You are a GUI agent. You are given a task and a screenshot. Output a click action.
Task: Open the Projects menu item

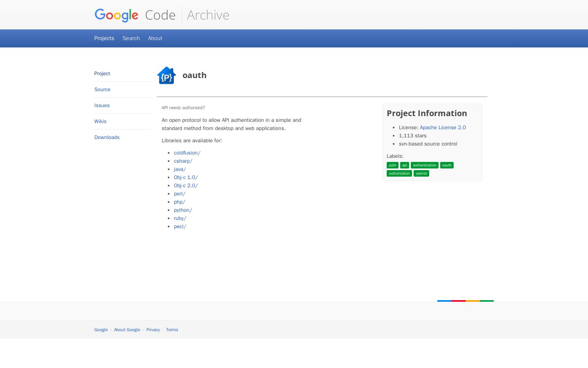click(104, 38)
